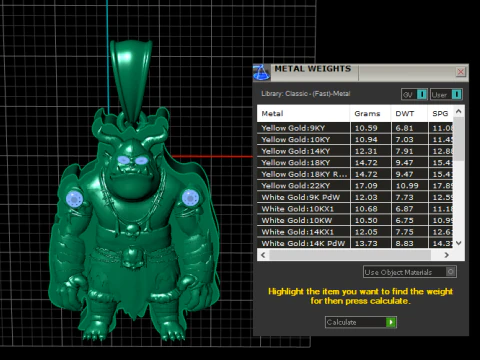
Task: Click the 10.99 DWT value
Action: click(x=407, y=186)
